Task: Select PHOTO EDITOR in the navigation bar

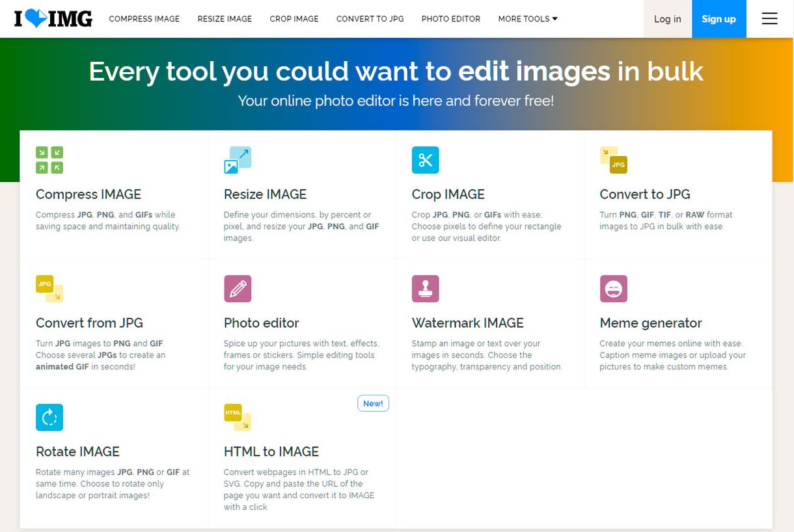Action: [450, 19]
